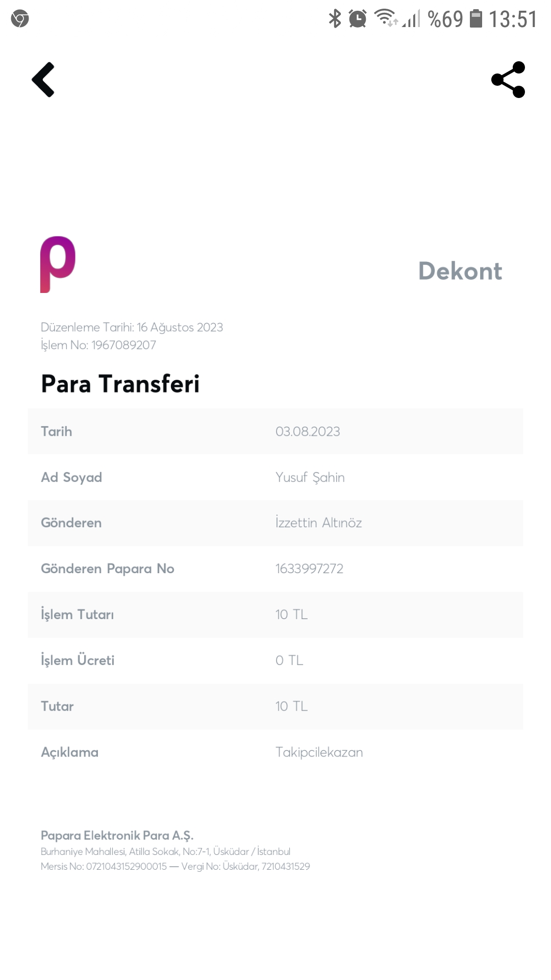Tap the Papara number 1633997272

(309, 569)
